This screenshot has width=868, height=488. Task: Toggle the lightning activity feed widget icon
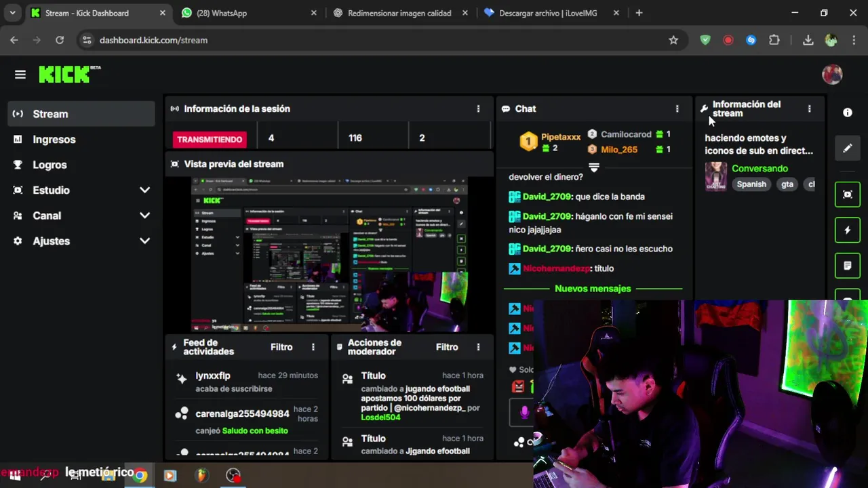point(848,230)
